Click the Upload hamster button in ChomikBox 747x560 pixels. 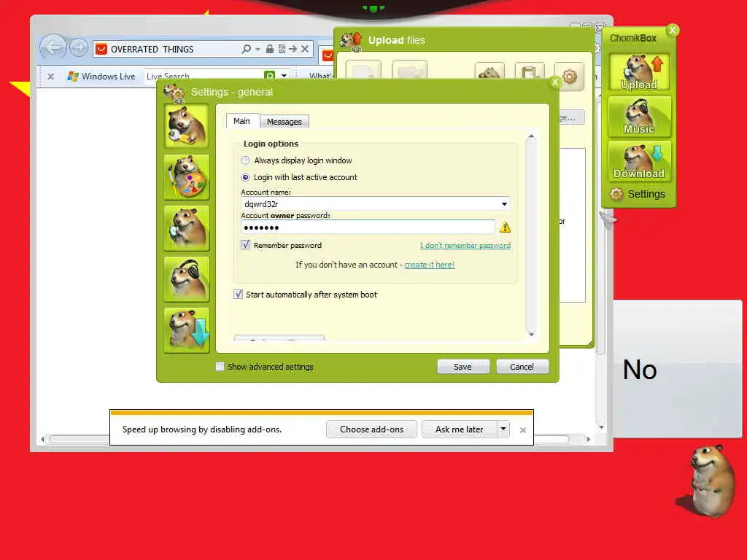point(639,71)
